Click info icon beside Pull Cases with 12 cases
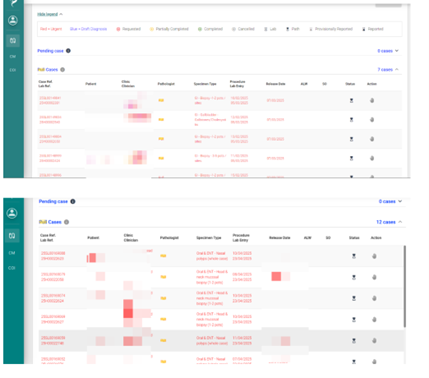The width and height of the screenshot is (429, 378). pyautogui.click(x=66, y=222)
